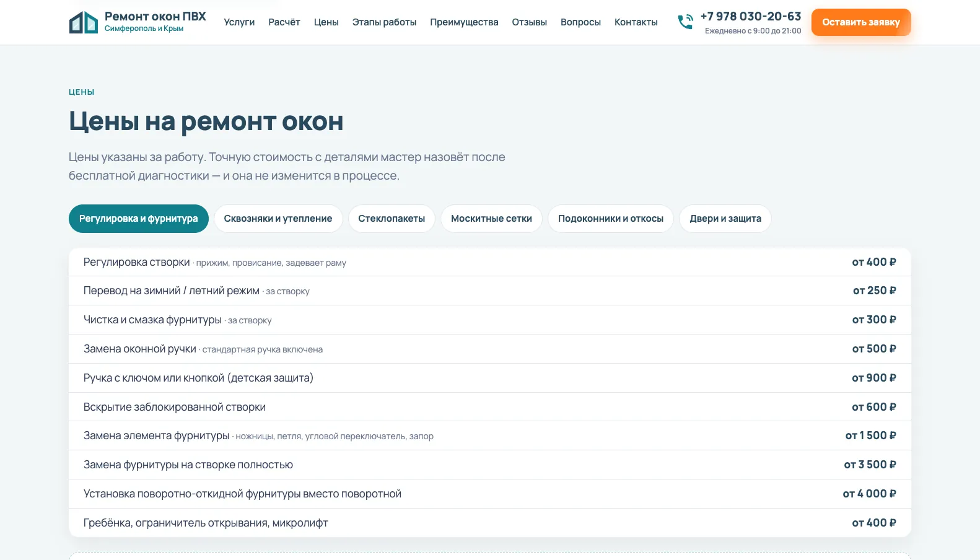The width and height of the screenshot is (980, 560).
Task: Click Ручка с ключом или кнопкой row
Action: tap(490, 378)
